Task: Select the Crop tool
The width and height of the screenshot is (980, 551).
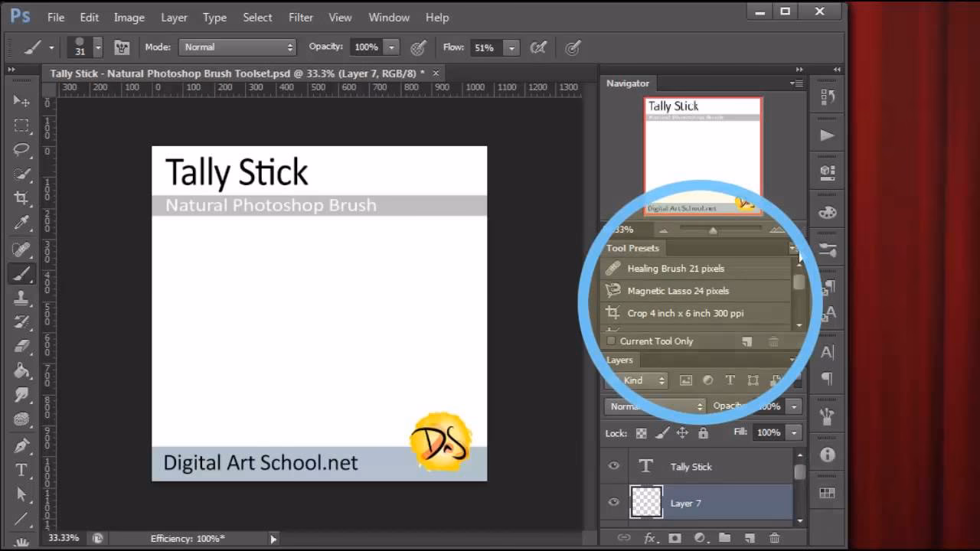Action: click(21, 197)
